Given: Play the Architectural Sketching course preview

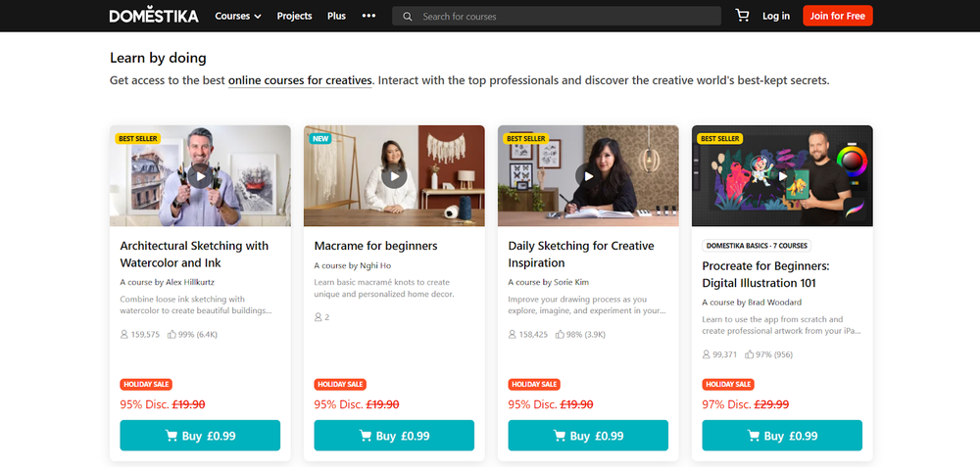Looking at the screenshot, I should (200, 177).
